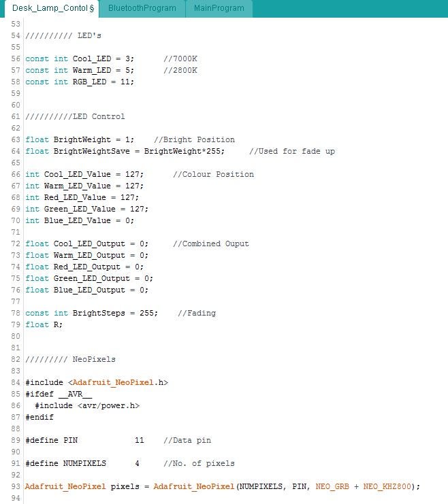
Task: Click the //Combined Ouput comment
Action: coord(210,243)
